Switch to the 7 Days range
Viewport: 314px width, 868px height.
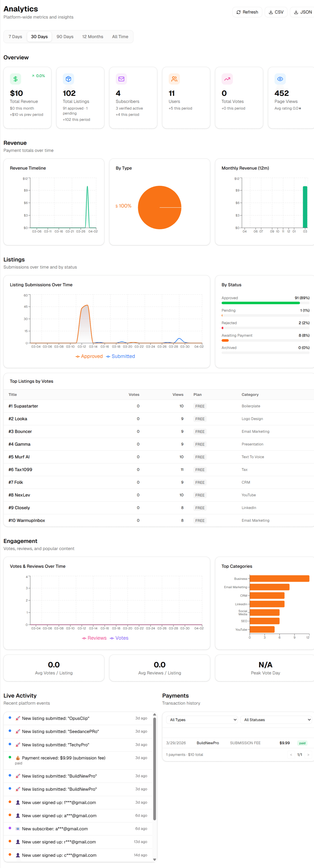coord(15,37)
